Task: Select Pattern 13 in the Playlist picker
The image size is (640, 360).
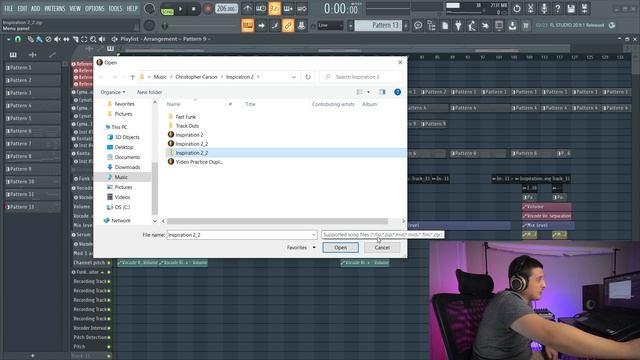Action: pos(32,207)
